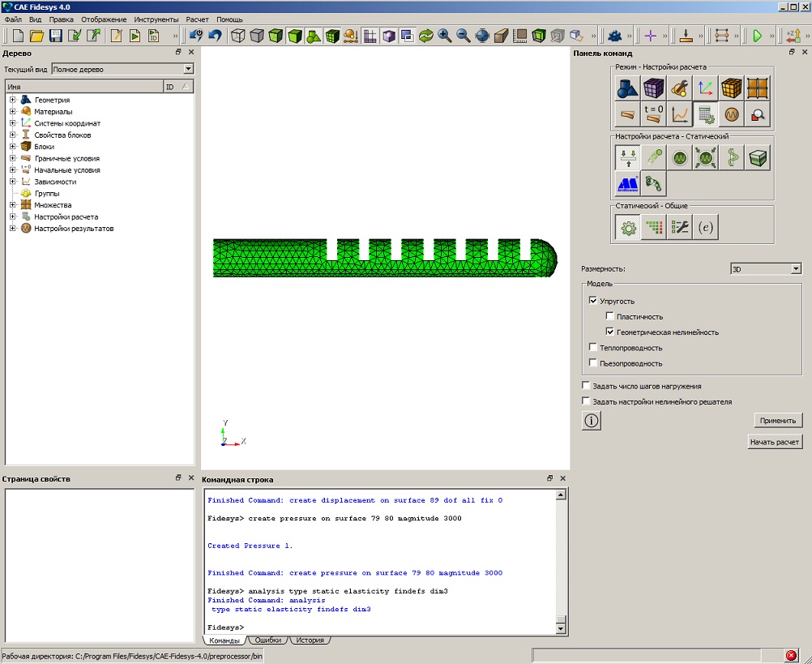Viewport: 812px width, 664px height.
Task: Open the Dependencies graph mode icon
Action: tap(679, 114)
